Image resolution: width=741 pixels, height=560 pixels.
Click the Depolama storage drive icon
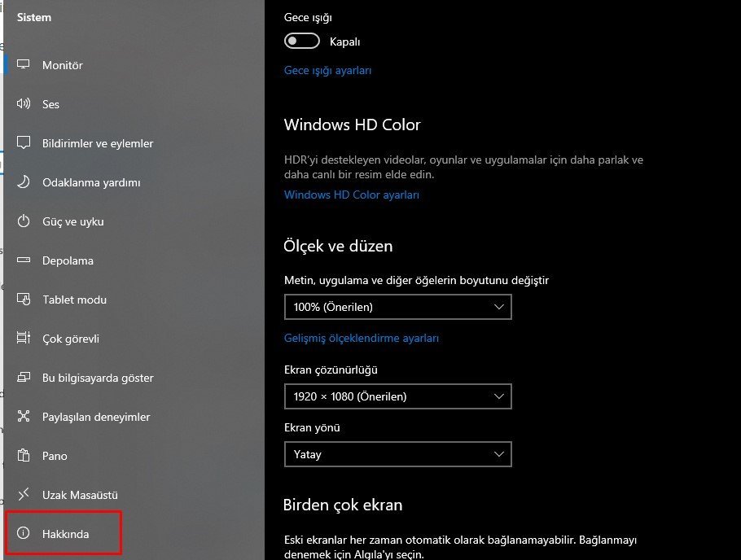[x=23, y=260]
